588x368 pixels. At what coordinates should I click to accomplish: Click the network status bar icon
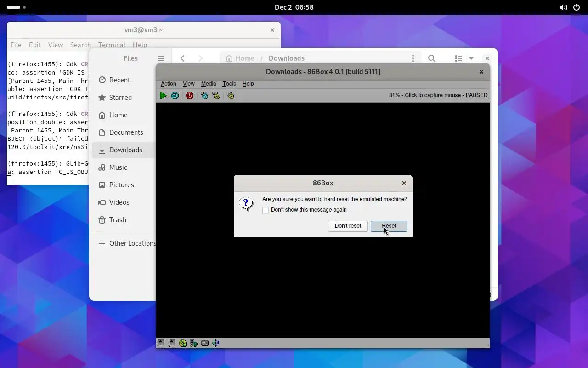coord(194,343)
